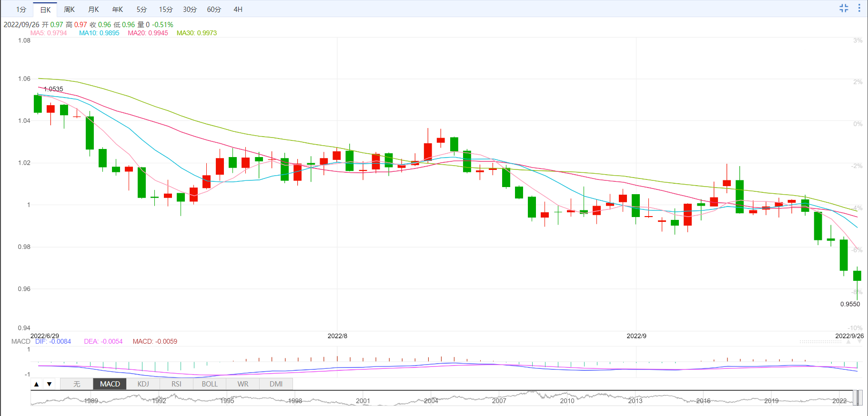
Task: Click the DEA: -0.0054 value label
Action: 103,341
